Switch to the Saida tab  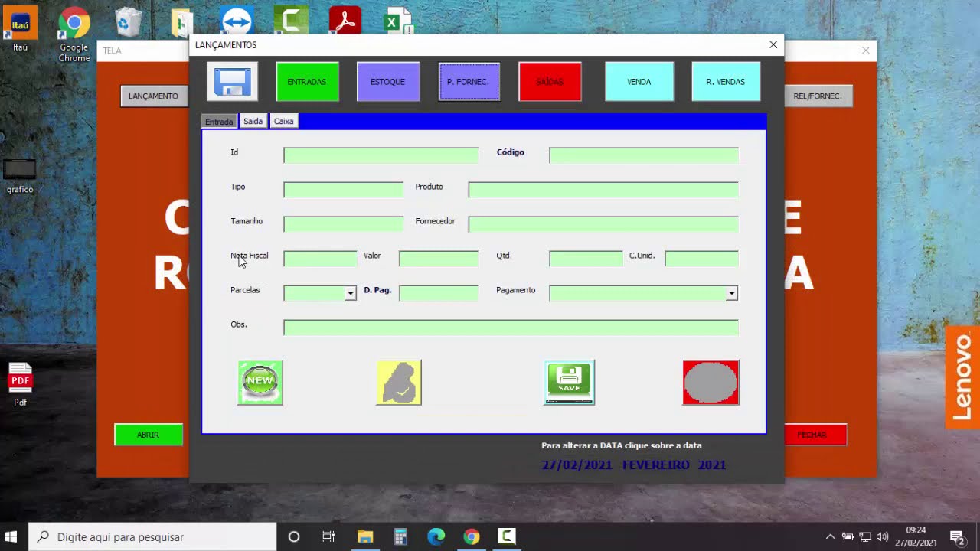(253, 121)
